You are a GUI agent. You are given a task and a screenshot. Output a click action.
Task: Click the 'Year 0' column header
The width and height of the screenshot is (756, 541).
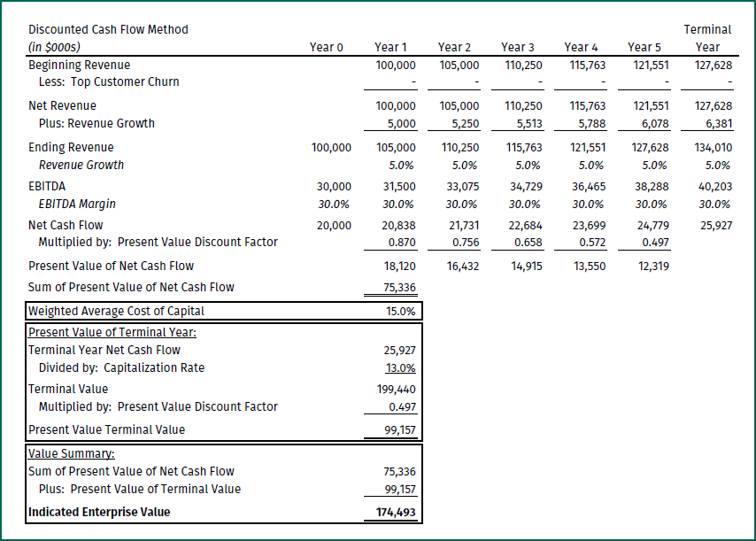point(326,47)
